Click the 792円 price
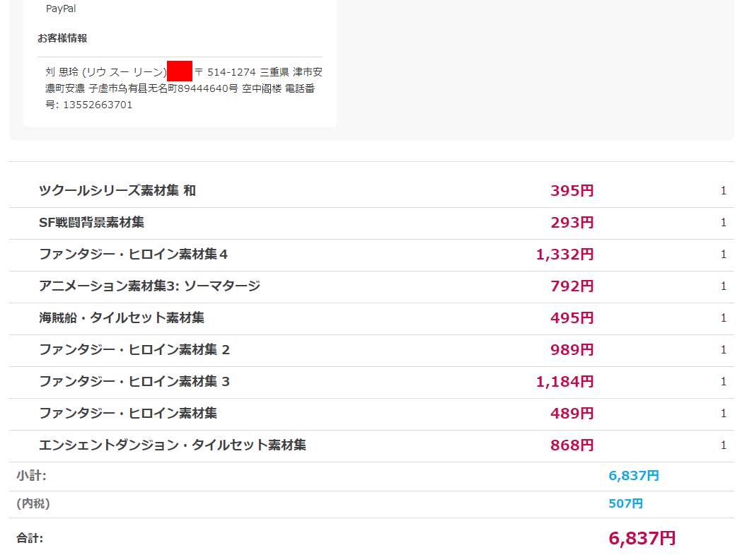The image size is (747, 560). point(572,286)
